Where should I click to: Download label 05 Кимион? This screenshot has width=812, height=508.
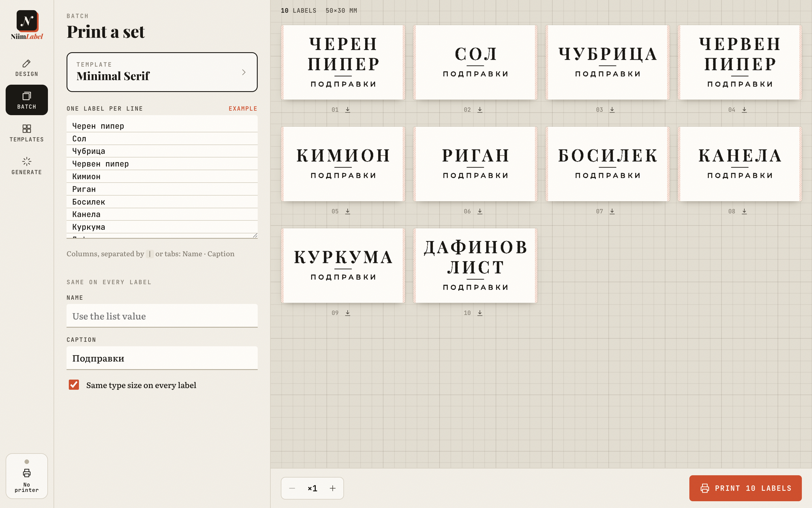pyautogui.click(x=348, y=211)
